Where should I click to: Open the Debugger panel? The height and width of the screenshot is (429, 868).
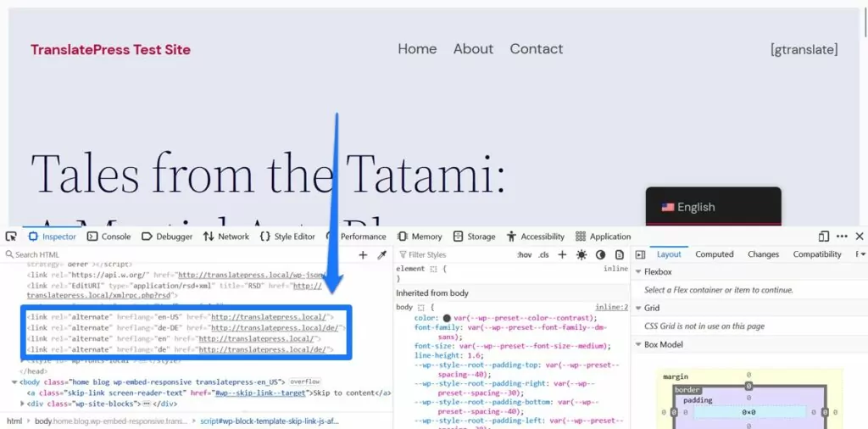coord(167,237)
